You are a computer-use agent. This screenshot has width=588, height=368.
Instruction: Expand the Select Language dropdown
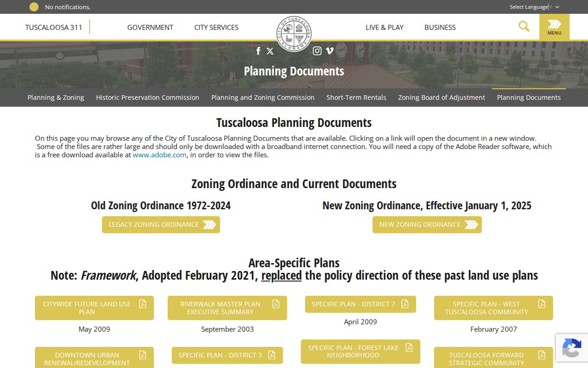click(534, 7)
